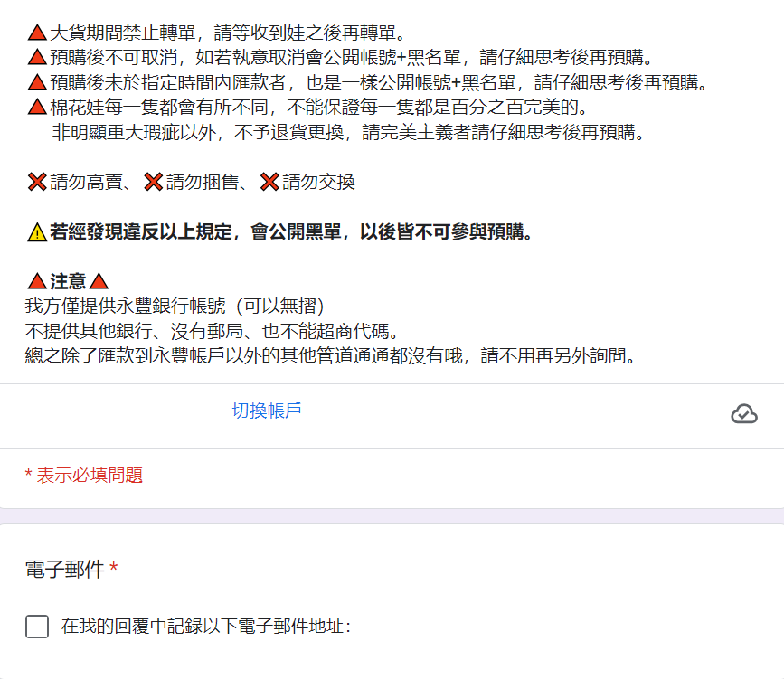Click the red X before 請勿高賣
Viewport: 784px width, 679px height.
(37, 182)
